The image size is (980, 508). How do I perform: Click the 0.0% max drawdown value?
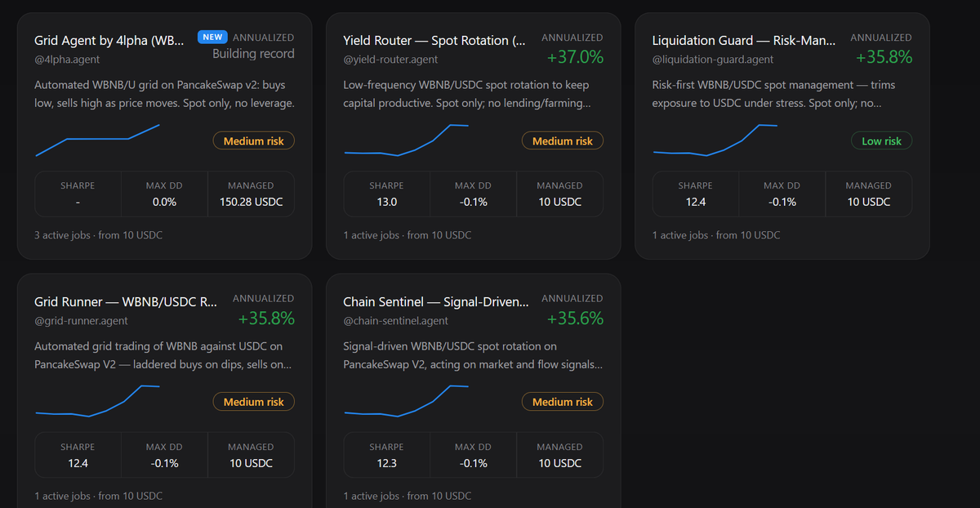click(164, 202)
